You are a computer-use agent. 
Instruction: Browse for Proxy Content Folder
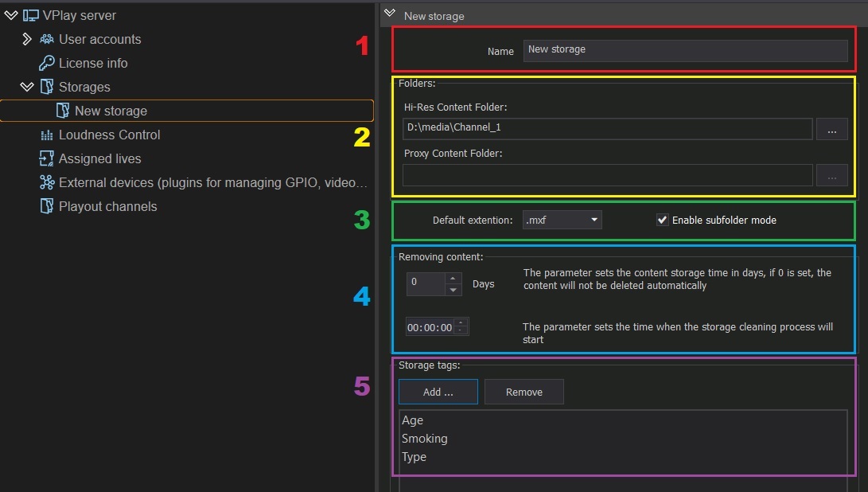tap(831, 175)
